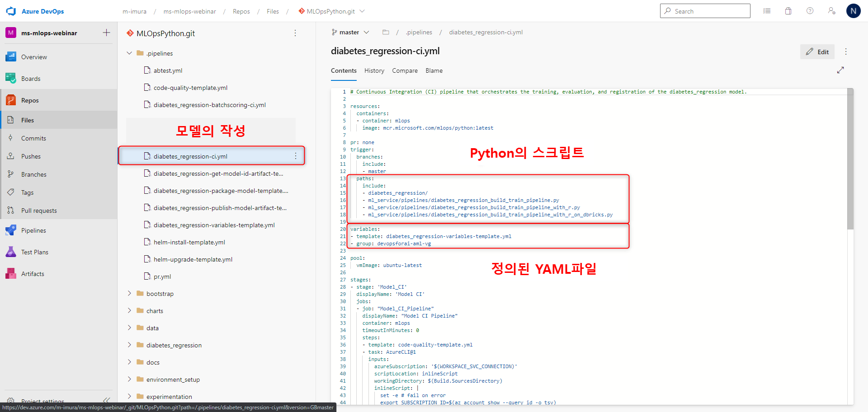Open Project settings gear icon

tap(11, 401)
